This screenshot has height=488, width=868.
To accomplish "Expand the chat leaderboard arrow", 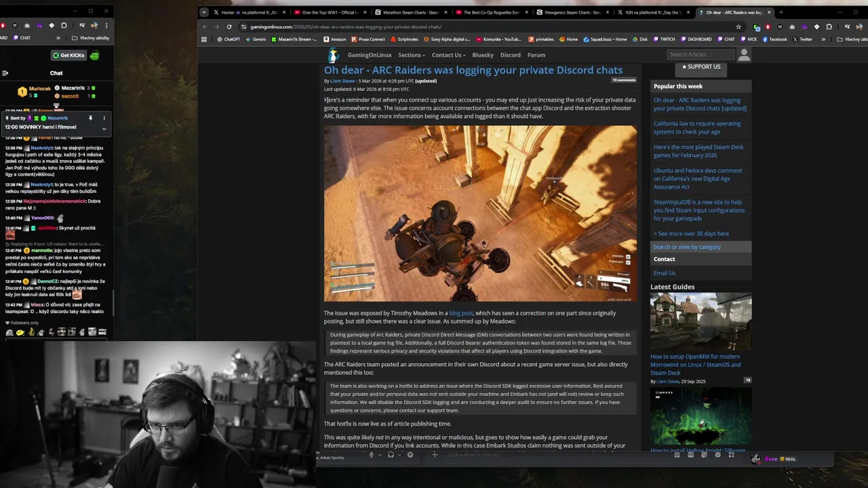I will (56, 106).
